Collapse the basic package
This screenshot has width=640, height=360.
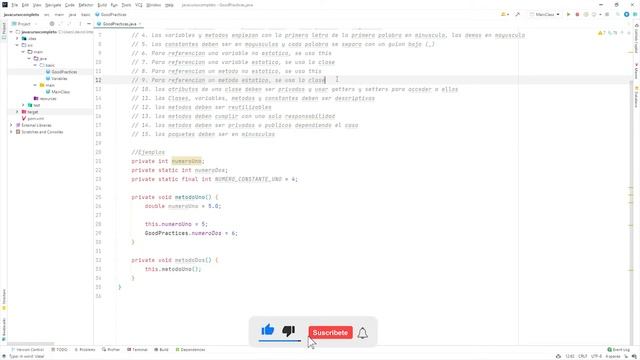coord(35,65)
